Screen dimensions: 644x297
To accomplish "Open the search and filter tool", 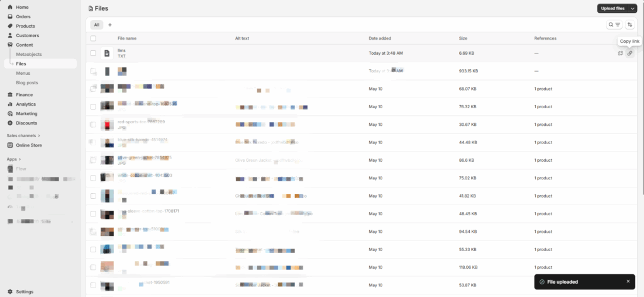I will (x=614, y=25).
